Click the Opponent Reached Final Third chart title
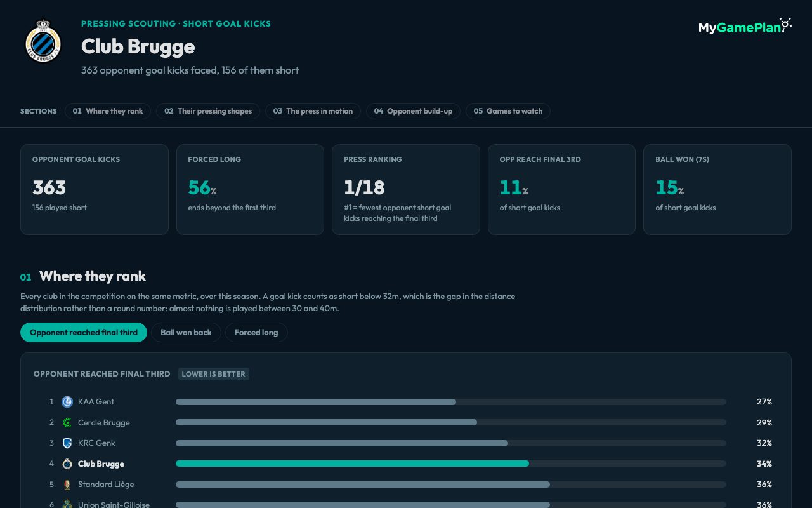 coord(101,374)
